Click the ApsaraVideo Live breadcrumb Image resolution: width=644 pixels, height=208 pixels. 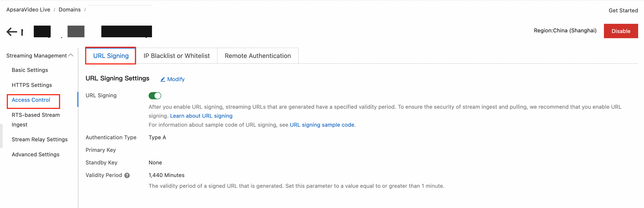coord(28,9)
